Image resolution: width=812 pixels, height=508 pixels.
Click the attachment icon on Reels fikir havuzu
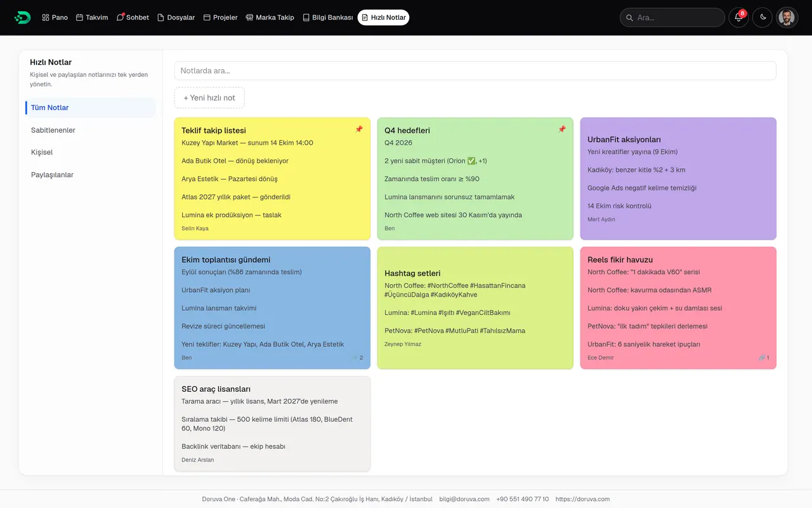tap(764, 358)
